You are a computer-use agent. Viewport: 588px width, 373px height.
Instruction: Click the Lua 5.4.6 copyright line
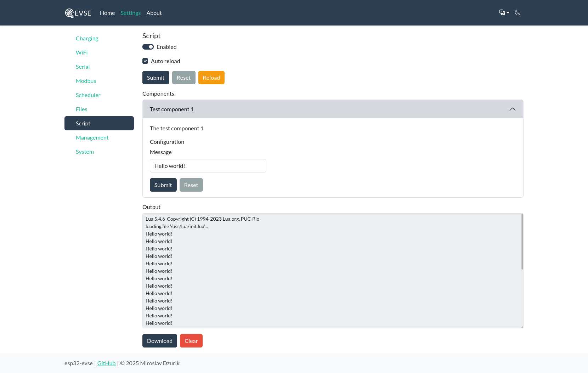click(203, 219)
